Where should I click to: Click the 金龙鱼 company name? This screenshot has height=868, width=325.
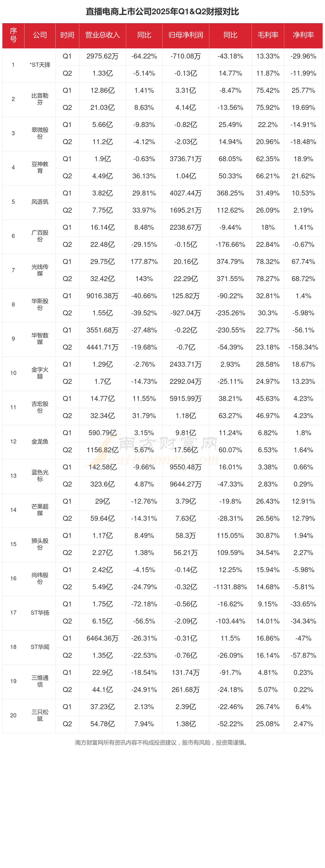[40, 441]
